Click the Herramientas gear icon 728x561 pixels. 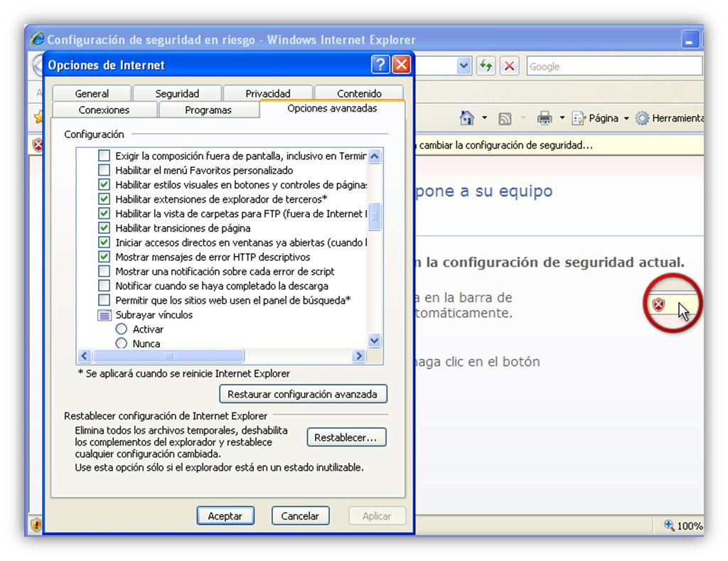coord(642,119)
